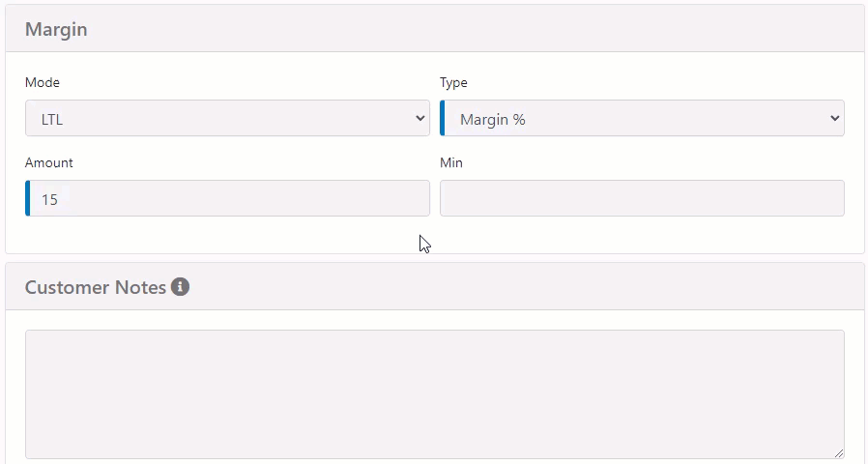
Task: Focus the Amount input field
Action: (x=227, y=198)
